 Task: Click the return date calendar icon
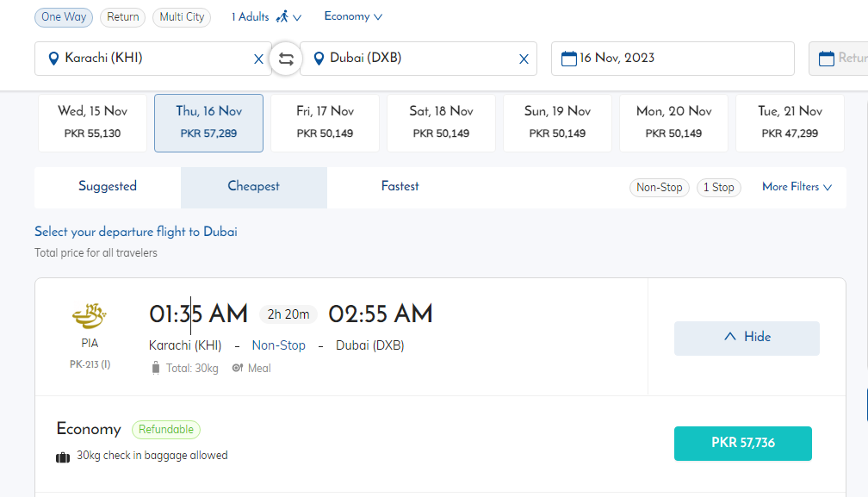(x=827, y=59)
